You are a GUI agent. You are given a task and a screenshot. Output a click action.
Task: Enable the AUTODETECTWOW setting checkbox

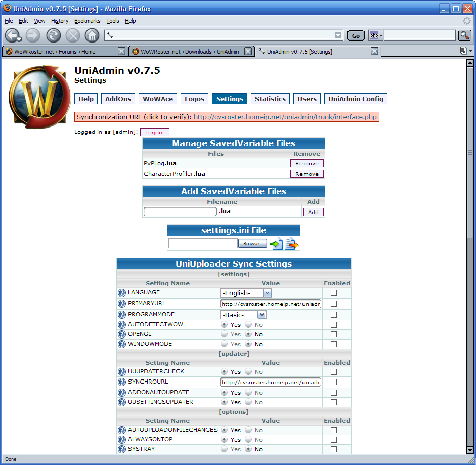click(x=334, y=325)
